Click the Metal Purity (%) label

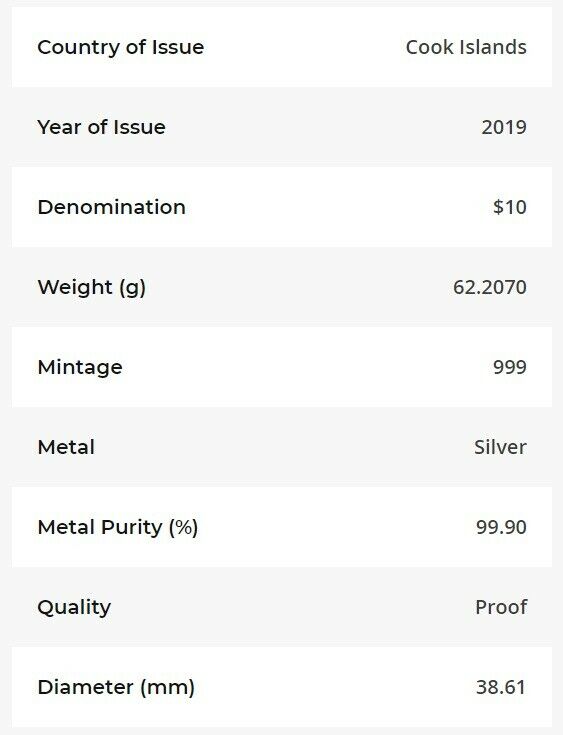(118, 527)
